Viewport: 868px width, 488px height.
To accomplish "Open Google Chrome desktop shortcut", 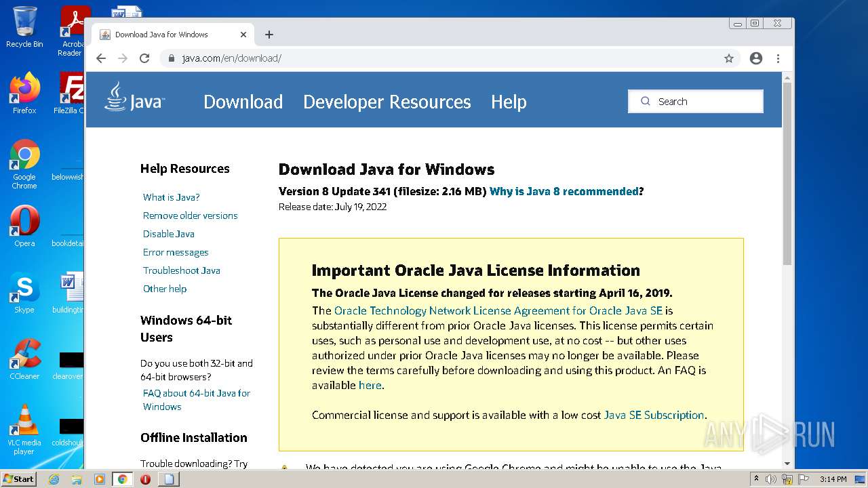I will (24, 165).
